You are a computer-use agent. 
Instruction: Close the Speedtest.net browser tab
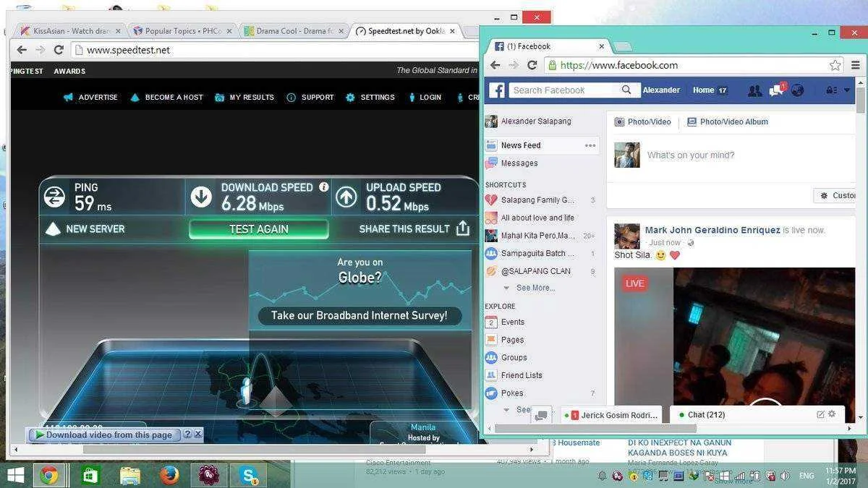coord(453,31)
